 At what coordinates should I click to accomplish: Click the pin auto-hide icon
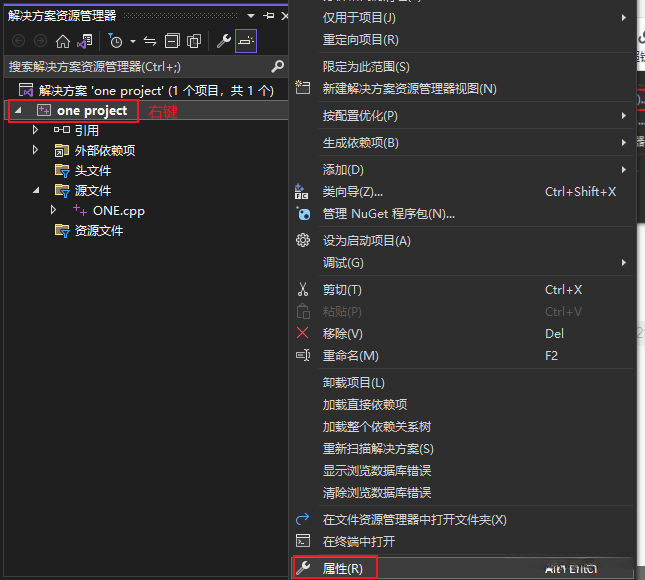click(269, 16)
